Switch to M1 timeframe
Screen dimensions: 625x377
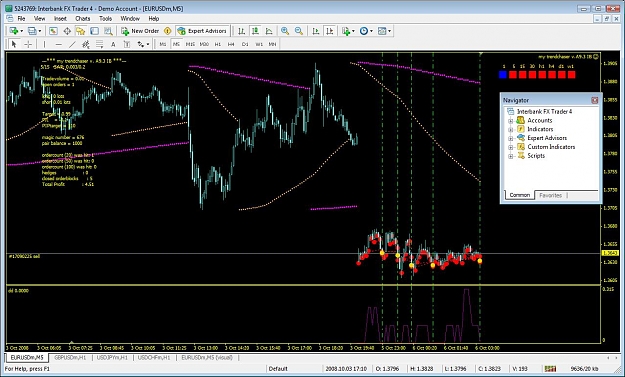pos(163,44)
